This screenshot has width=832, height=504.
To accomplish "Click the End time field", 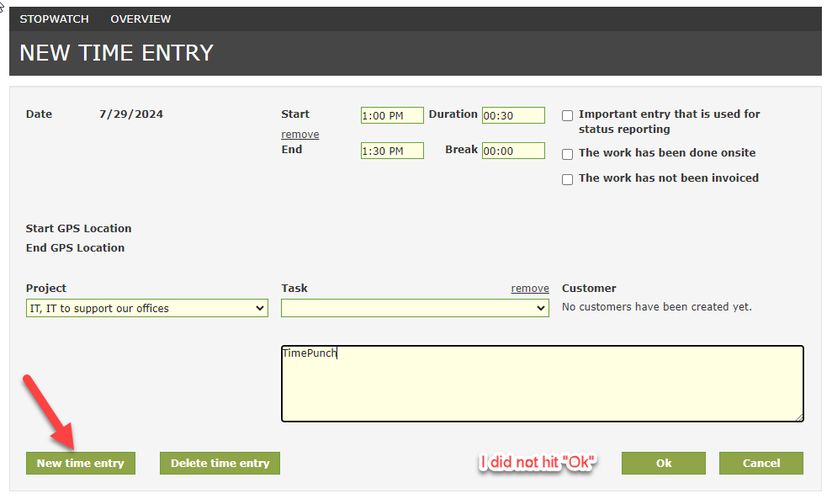I will [392, 151].
